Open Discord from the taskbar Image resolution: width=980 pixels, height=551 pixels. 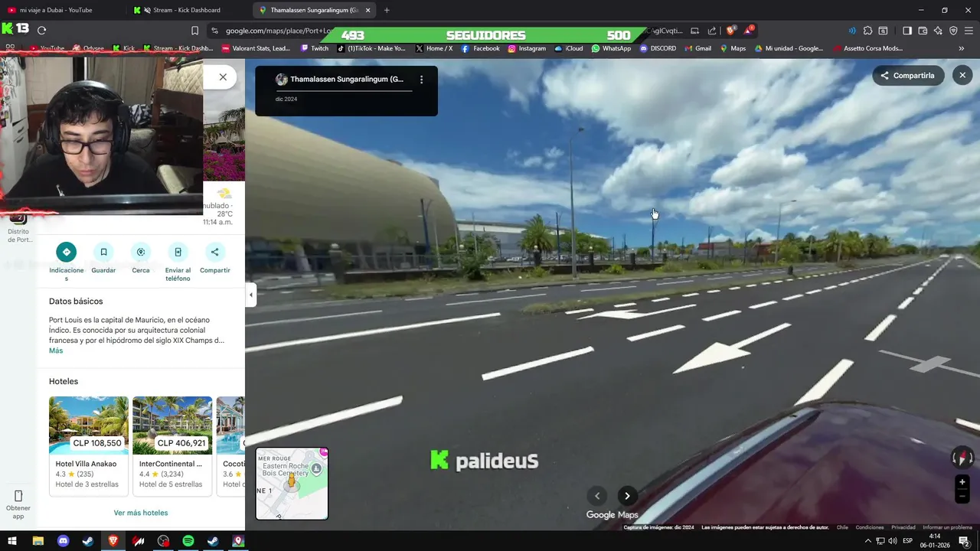point(64,541)
